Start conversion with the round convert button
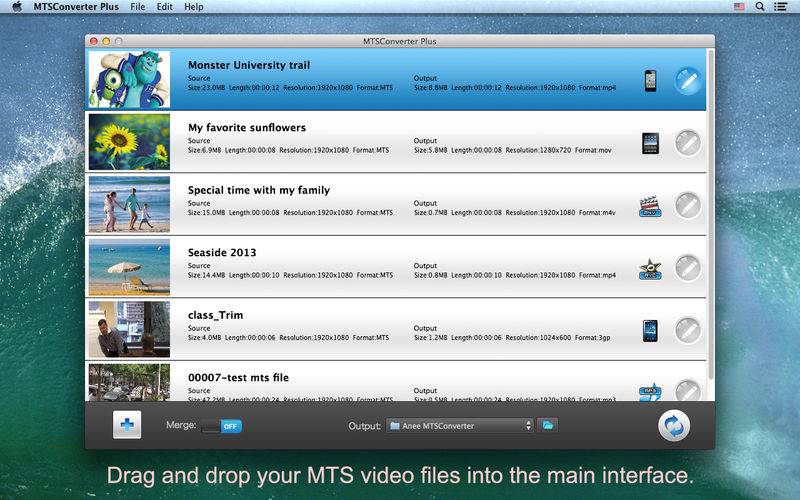The height and width of the screenshot is (500, 800). 674,426
